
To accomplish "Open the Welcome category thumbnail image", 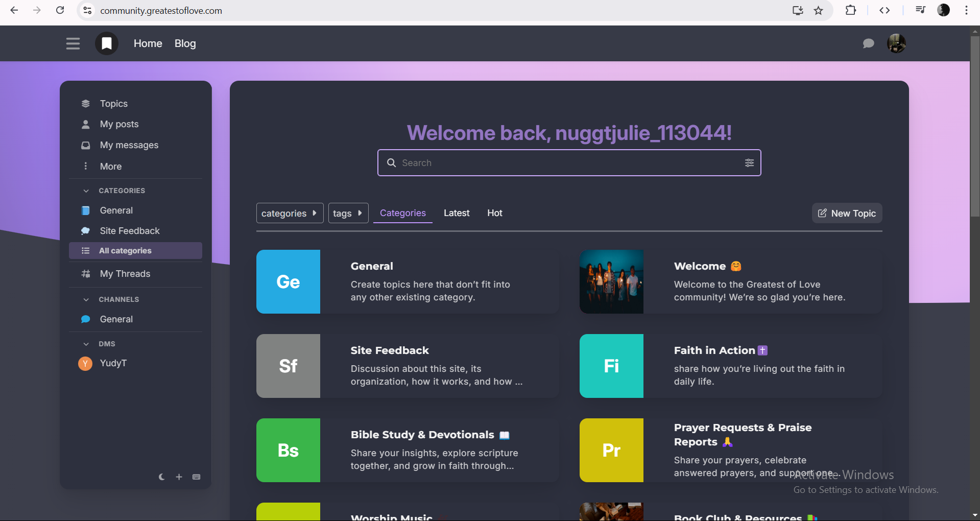I will pos(611,281).
